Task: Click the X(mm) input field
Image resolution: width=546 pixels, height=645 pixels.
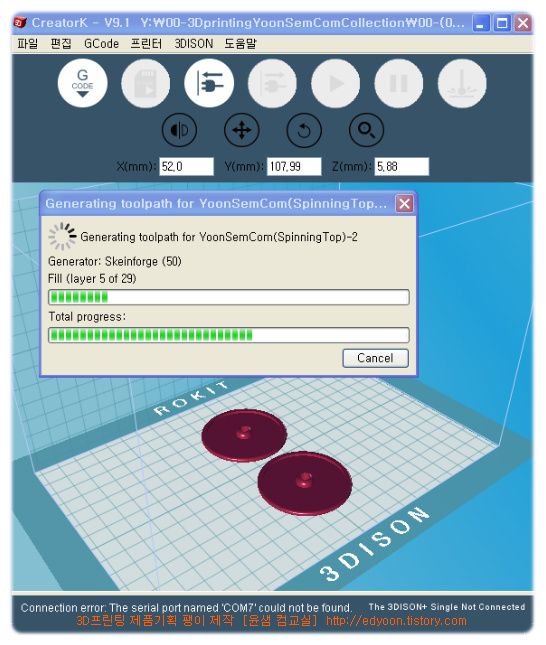Action: click(x=186, y=167)
